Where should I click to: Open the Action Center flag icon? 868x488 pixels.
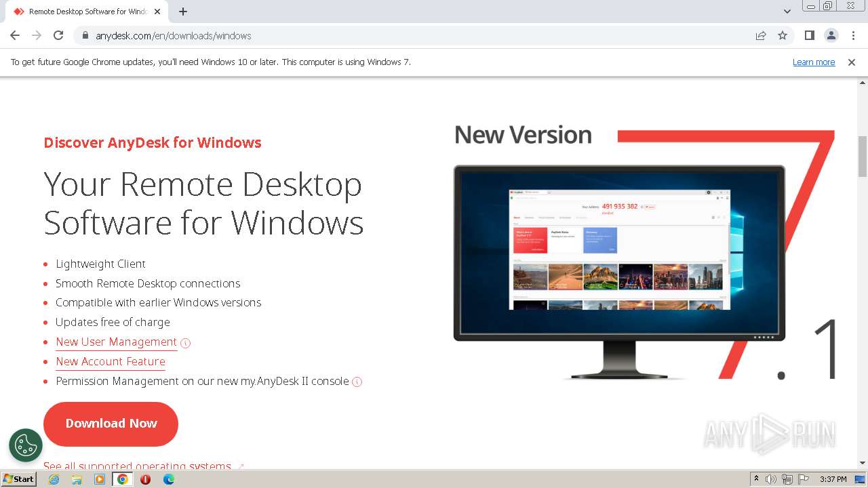point(804,479)
